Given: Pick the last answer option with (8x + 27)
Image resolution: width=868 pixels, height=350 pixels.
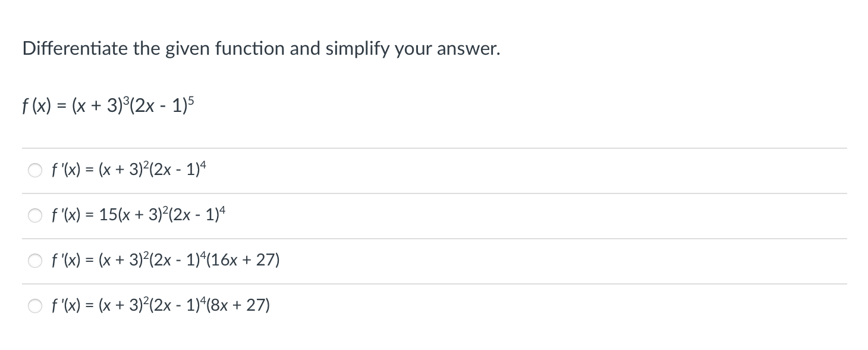Looking at the screenshot, I should 34,305.
